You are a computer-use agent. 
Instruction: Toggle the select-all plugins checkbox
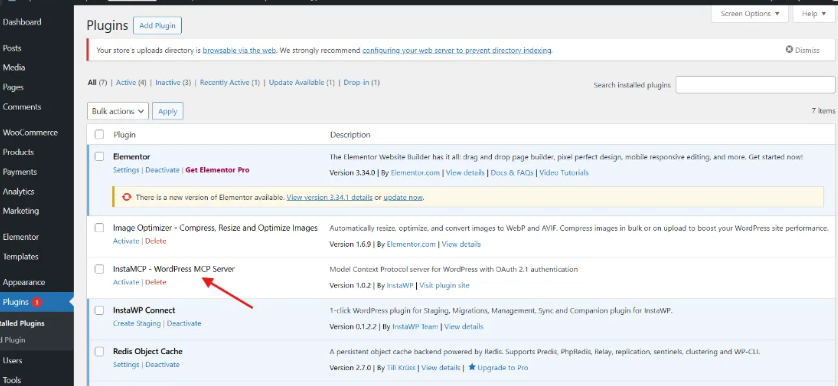point(99,135)
